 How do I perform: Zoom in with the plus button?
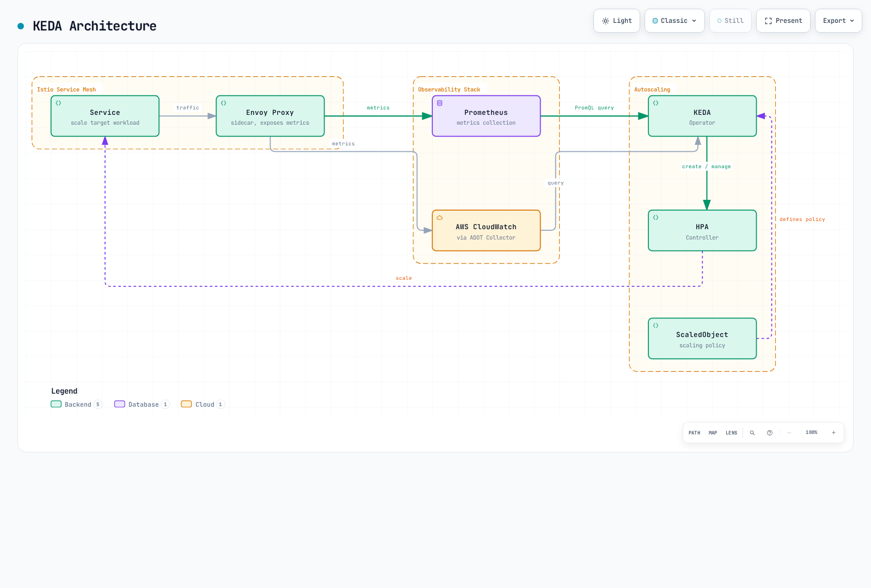click(x=833, y=433)
